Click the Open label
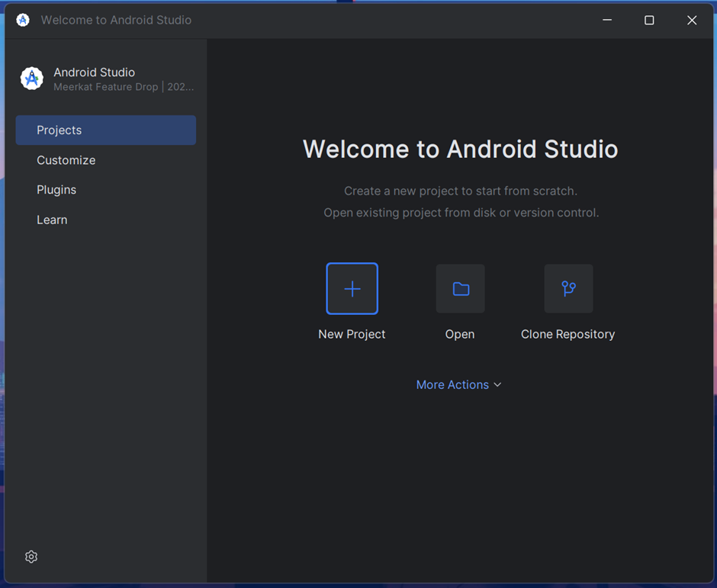 tap(460, 334)
